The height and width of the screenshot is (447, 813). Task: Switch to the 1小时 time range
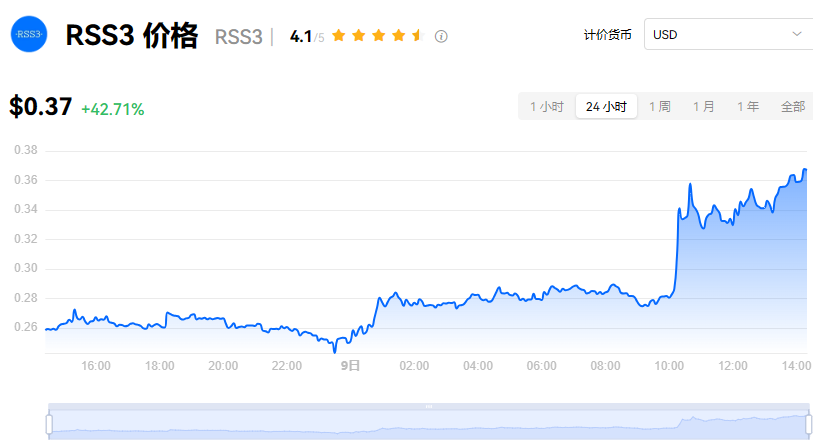547,106
